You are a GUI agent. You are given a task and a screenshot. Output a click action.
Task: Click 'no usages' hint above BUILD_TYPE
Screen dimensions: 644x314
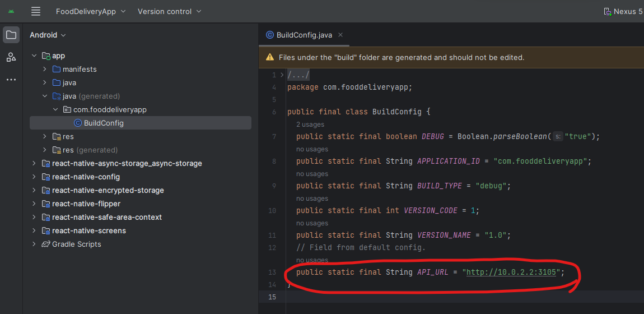(x=312, y=174)
